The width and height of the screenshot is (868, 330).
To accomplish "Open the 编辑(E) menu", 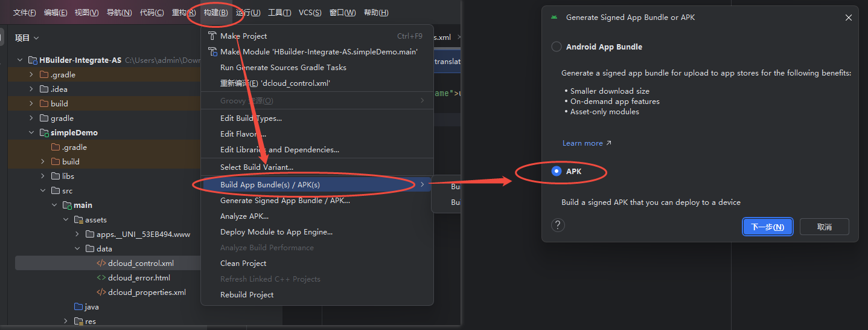I will (x=56, y=13).
